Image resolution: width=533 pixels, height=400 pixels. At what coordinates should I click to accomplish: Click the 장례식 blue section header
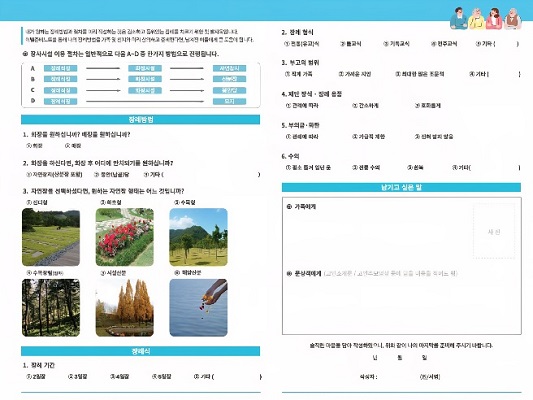[x=140, y=351]
